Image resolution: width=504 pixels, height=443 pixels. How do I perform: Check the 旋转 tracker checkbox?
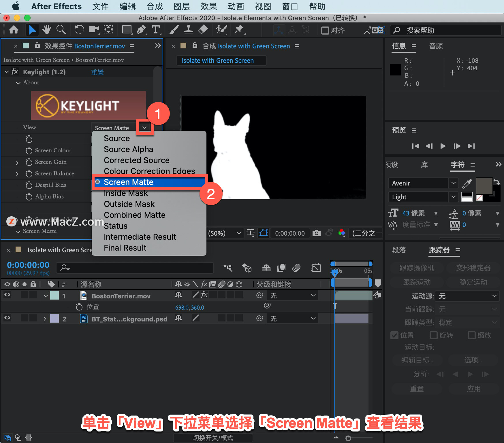click(x=433, y=335)
